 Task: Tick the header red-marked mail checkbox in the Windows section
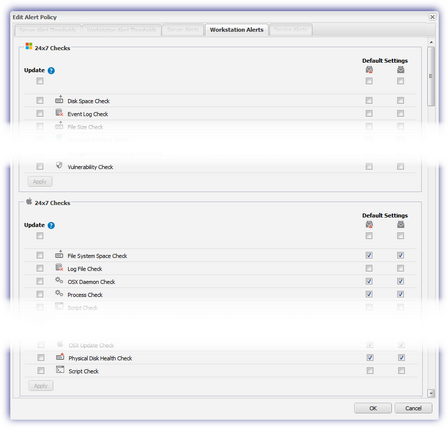point(369,81)
